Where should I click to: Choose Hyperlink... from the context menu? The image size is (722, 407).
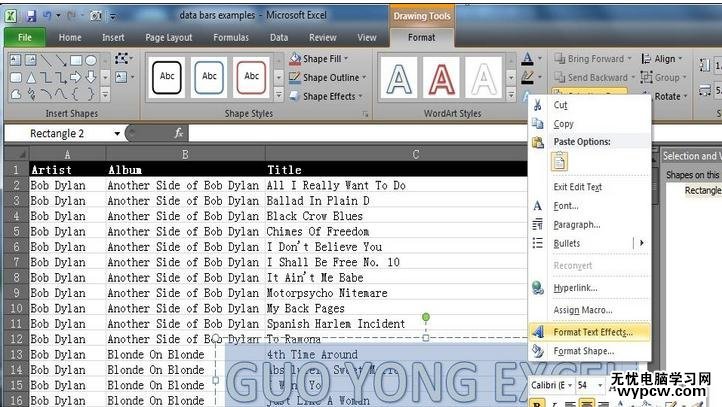[x=589, y=288]
